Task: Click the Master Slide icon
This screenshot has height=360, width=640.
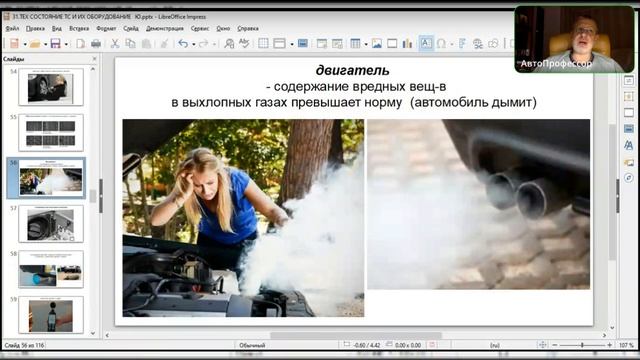Action: (x=303, y=43)
